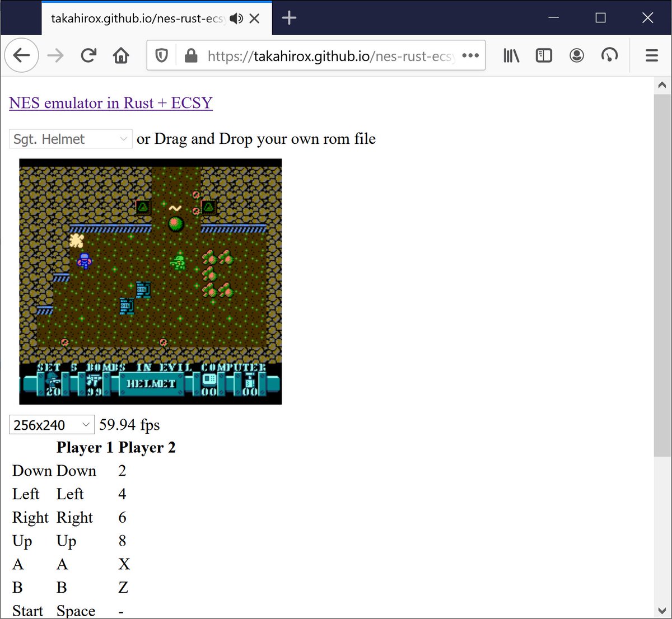The height and width of the screenshot is (619, 672).
Task: Click the address bar URL field
Action: click(330, 56)
